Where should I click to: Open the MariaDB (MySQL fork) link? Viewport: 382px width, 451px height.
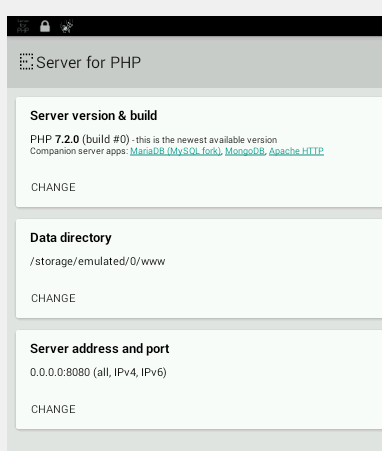click(x=175, y=151)
